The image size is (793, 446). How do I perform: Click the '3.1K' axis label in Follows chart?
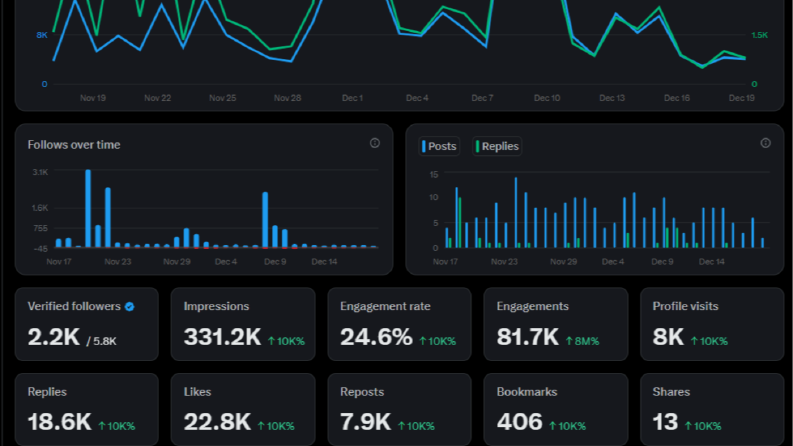pyautogui.click(x=40, y=172)
